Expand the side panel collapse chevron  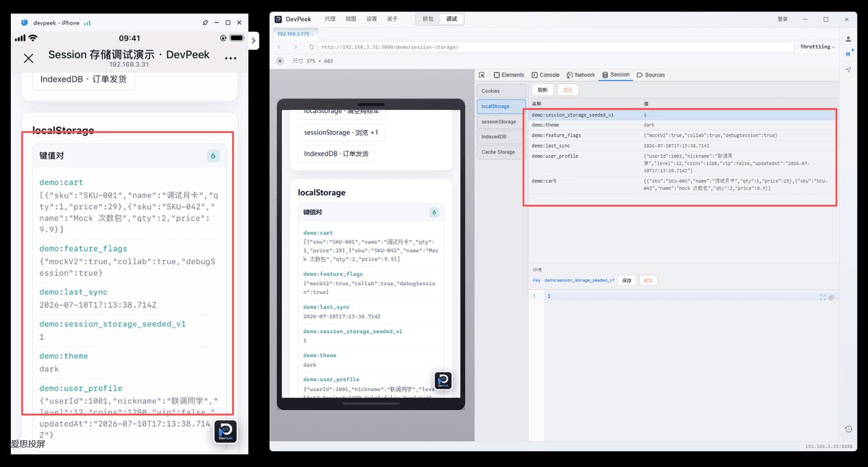click(254, 41)
